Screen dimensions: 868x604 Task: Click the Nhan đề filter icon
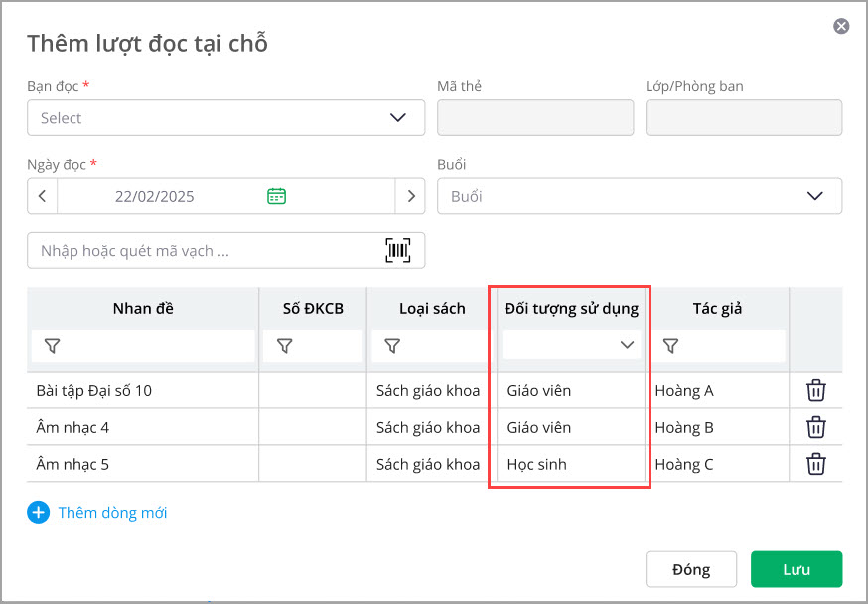coord(53,346)
